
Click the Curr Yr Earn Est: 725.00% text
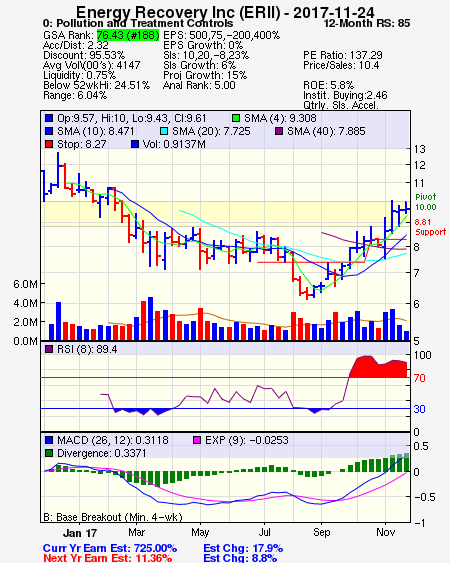click(x=110, y=549)
